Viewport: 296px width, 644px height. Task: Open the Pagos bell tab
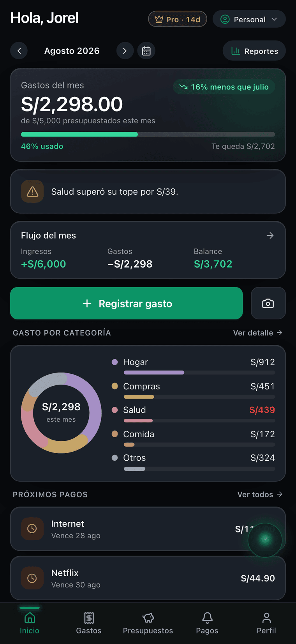(207, 623)
